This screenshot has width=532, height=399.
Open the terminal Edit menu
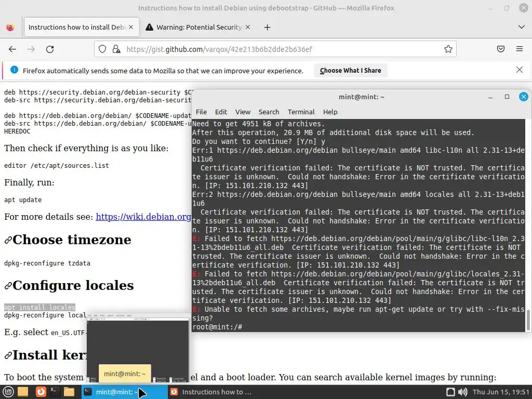[x=221, y=112]
